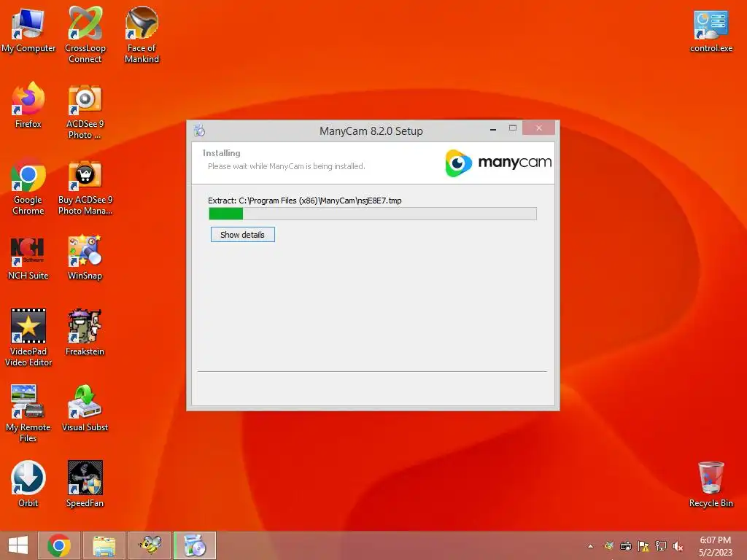Open the WinSnap desktop icon
The width and height of the screenshot is (747, 560).
[85, 257]
